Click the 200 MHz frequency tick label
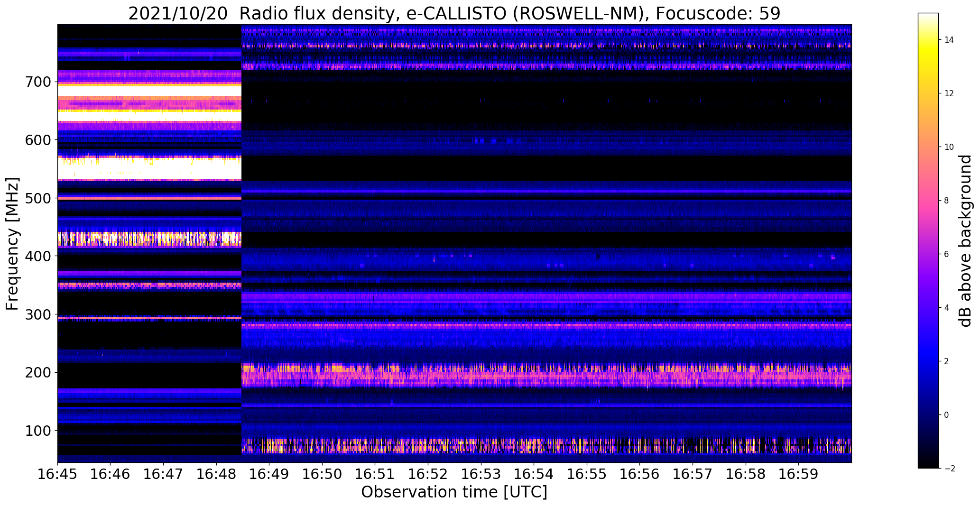 [37, 372]
